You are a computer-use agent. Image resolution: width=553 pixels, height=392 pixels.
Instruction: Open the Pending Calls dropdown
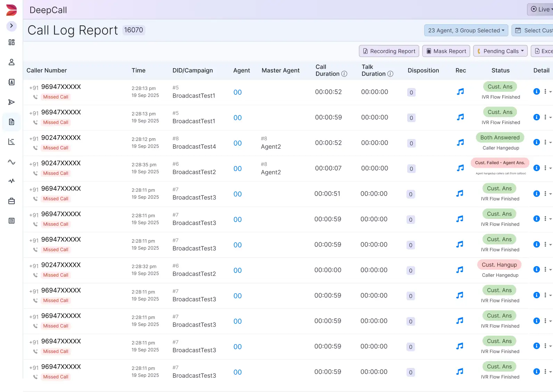coord(500,51)
